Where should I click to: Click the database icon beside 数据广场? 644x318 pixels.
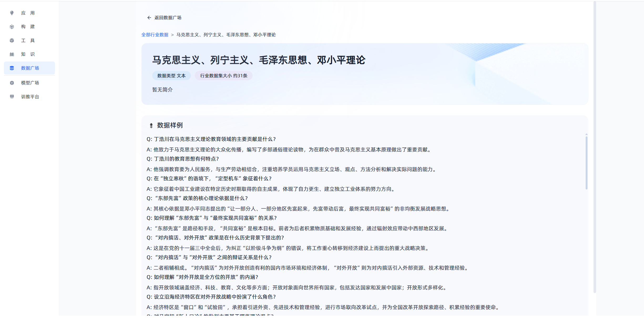[x=12, y=68]
